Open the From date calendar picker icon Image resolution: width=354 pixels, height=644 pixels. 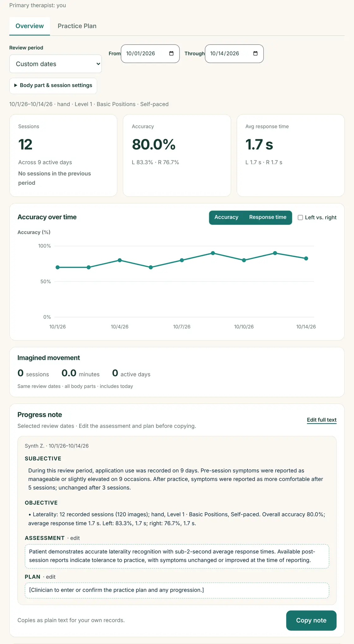click(x=171, y=53)
